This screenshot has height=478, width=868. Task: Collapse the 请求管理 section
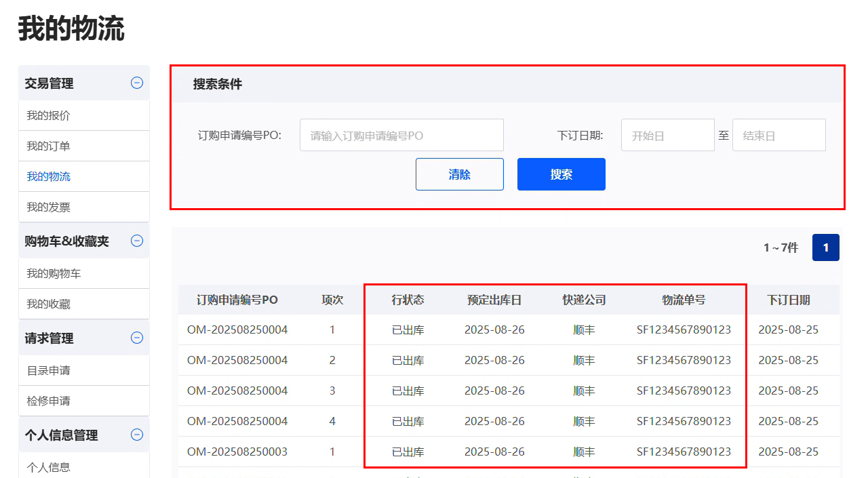pyautogui.click(x=137, y=338)
